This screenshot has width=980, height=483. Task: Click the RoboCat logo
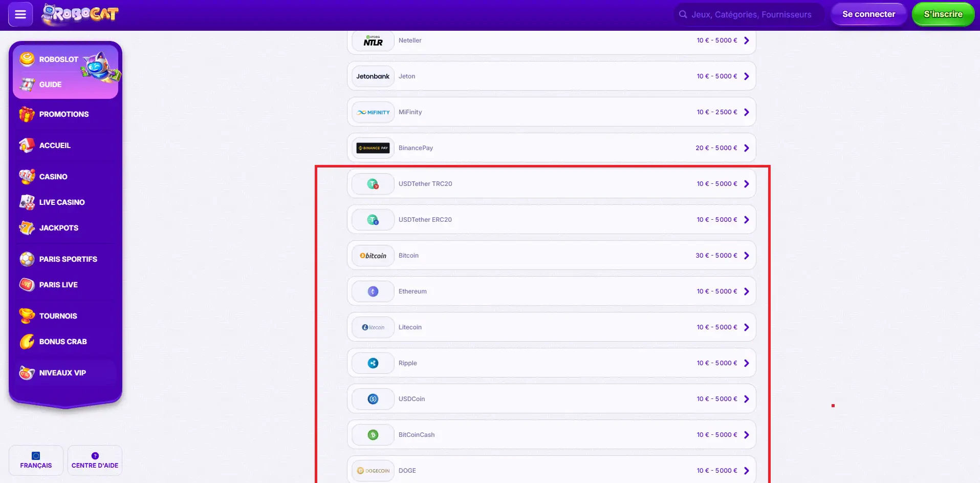click(x=80, y=14)
